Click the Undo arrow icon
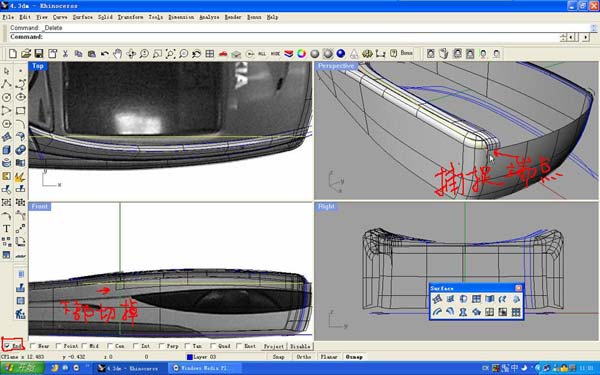This screenshot has width=600, height=375. 104,54
